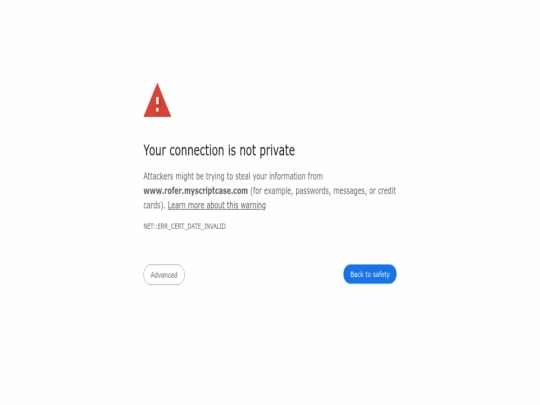Click the words "is not" in the heading
Viewport: 540px width, 405px height.
click(x=242, y=150)
